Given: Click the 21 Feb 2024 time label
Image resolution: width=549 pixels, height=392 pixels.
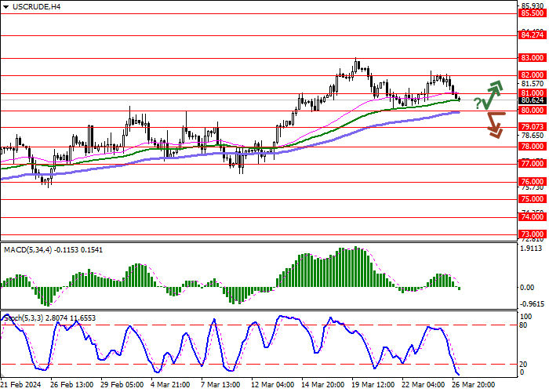Looking at the screenshot, I should (x=21, y=385).
